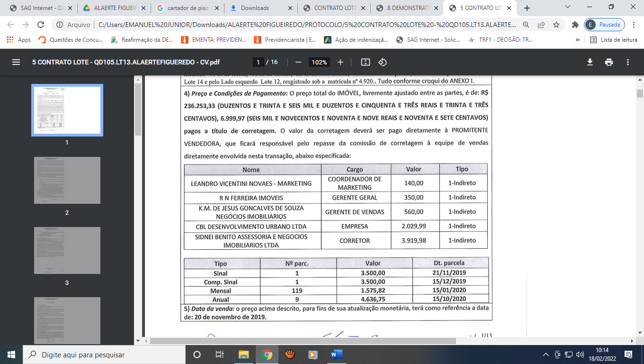Open TRF1 - DECISÃO bookmark
The height and width of the screenshot is (364, 644).
[500, 40]
